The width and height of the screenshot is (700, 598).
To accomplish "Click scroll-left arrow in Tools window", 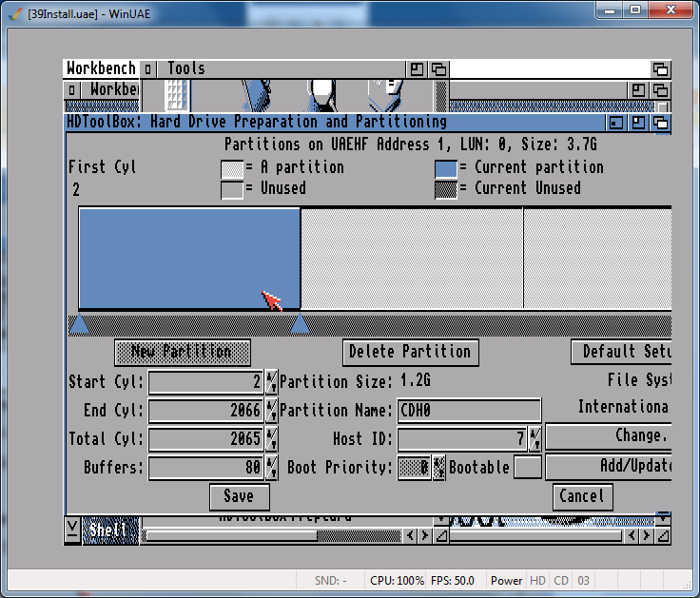I will (x=410, y=535).
